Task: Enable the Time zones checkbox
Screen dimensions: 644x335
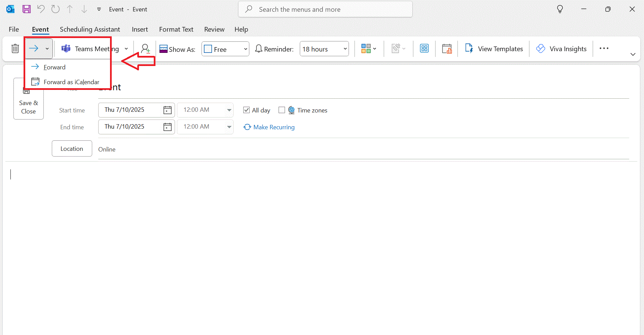Action: coord(282,110)
